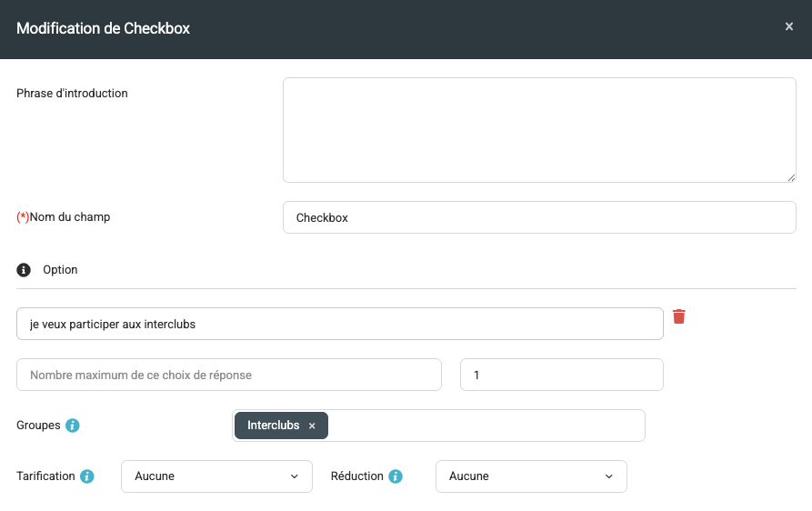Viewport: 812px width, 511px height.
Task: Click the Réduction dropdown chevron arrow
Action: [609, 476]
